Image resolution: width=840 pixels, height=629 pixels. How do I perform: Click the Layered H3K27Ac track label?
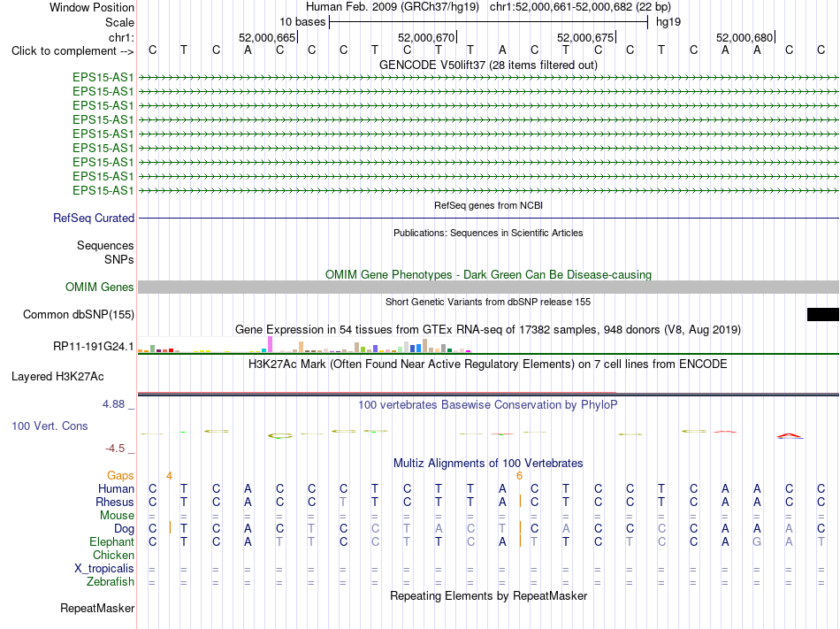57,377
